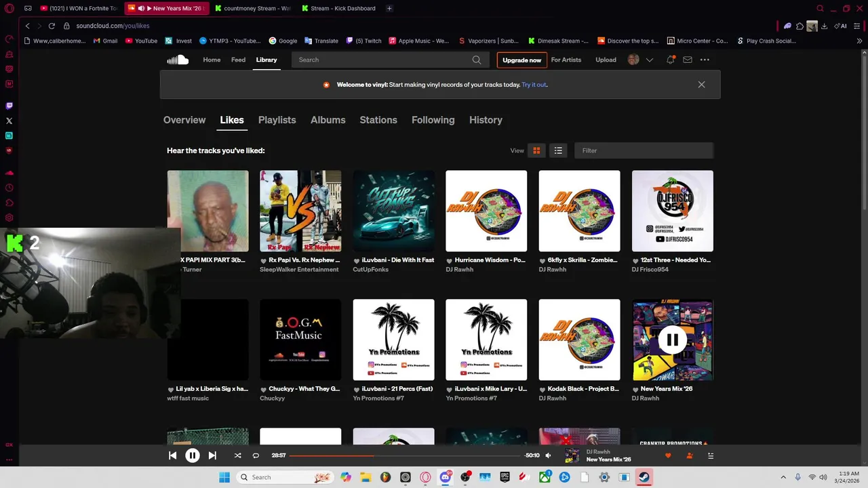Dismiss the Welcome to vinyl banner
The width and height of the screenshot is (868, 488).
tap(701, 85)
